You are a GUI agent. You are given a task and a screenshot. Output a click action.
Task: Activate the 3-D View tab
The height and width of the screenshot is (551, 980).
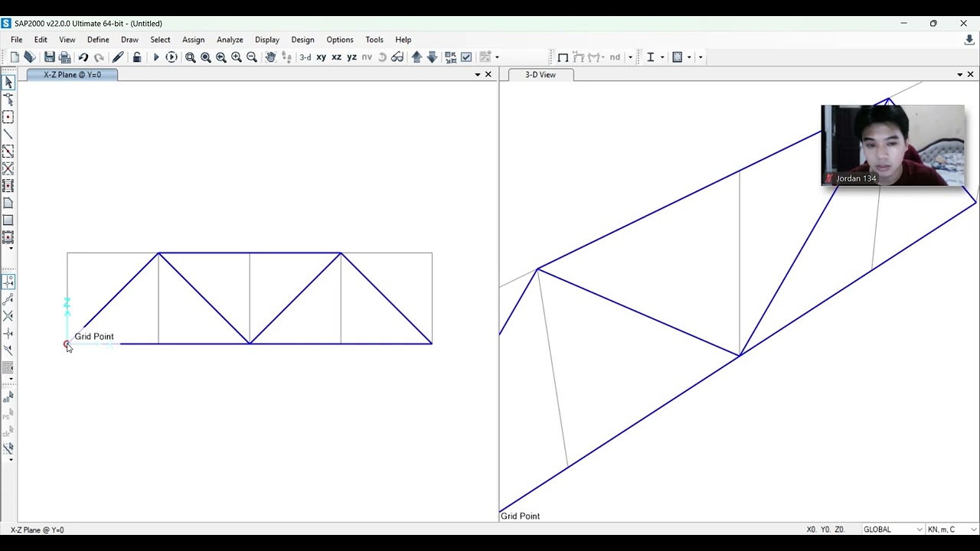541,74
